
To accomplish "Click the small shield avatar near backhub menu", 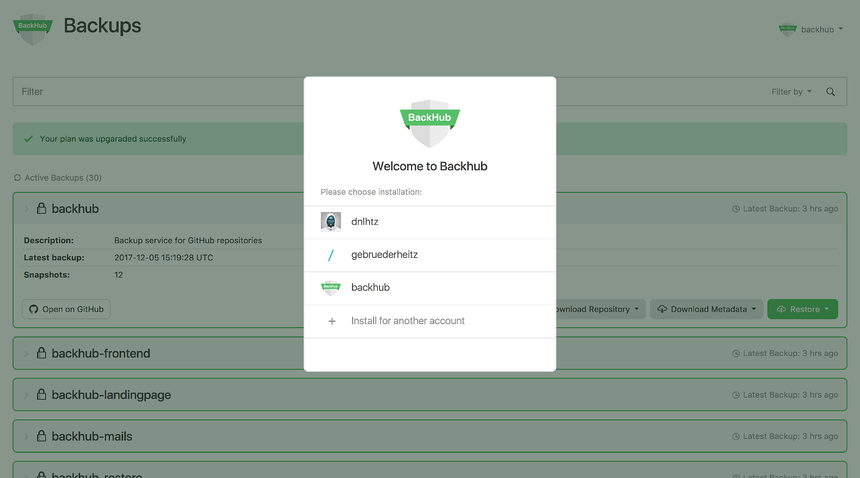I will point(788,30).
